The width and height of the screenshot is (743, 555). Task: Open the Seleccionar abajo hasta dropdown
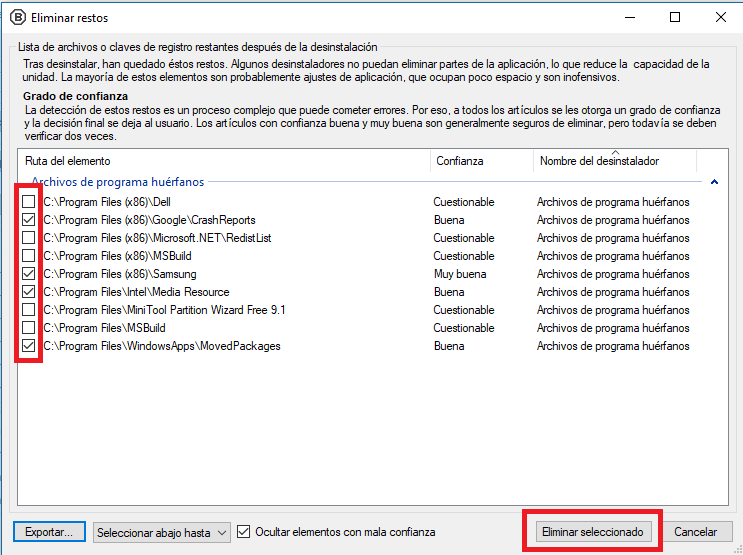tap(162, 532)
